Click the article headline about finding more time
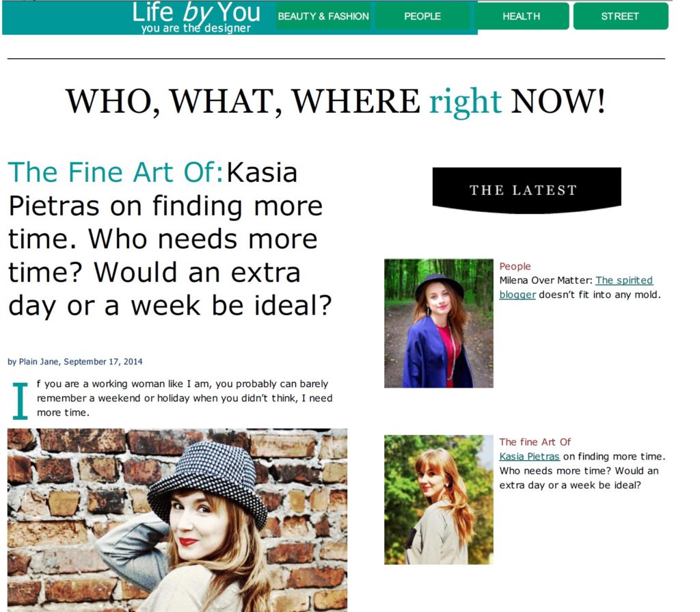This screenshot has width=700, height=612. (170, 239)
